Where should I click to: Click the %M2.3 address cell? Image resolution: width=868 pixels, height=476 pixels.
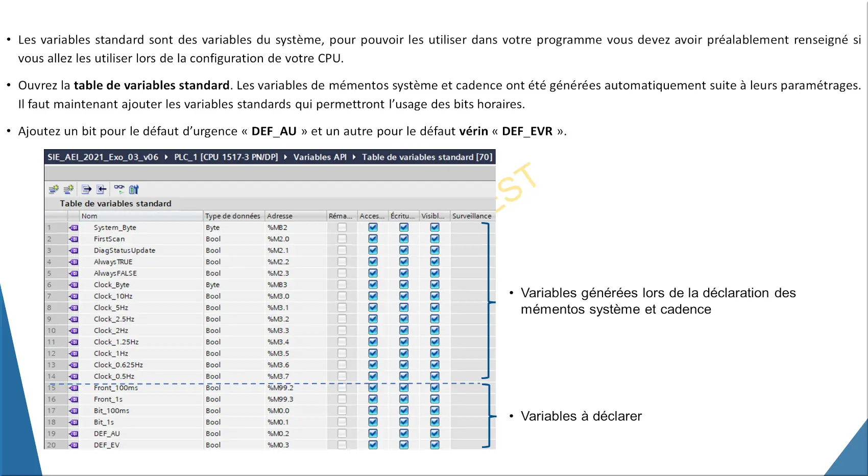[x=296, y=273]
